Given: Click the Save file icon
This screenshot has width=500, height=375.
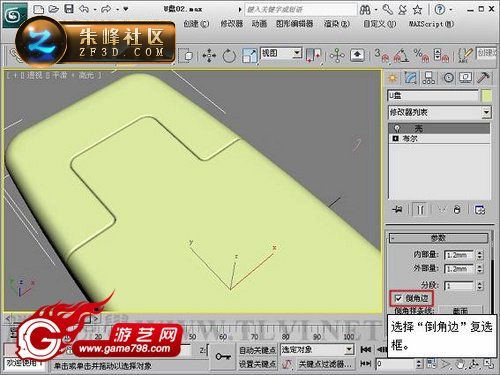Looking at the screenshot, I should (69, 9).
